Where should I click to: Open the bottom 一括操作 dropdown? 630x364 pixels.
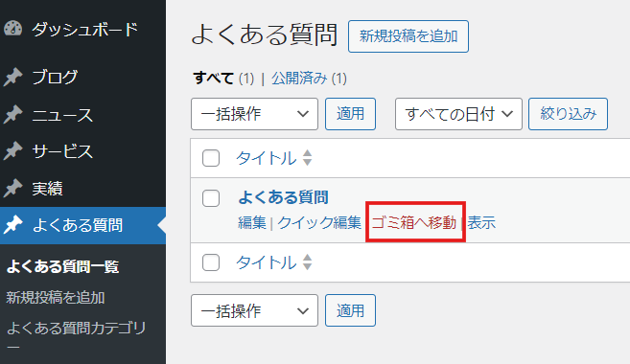pos(254,310)
